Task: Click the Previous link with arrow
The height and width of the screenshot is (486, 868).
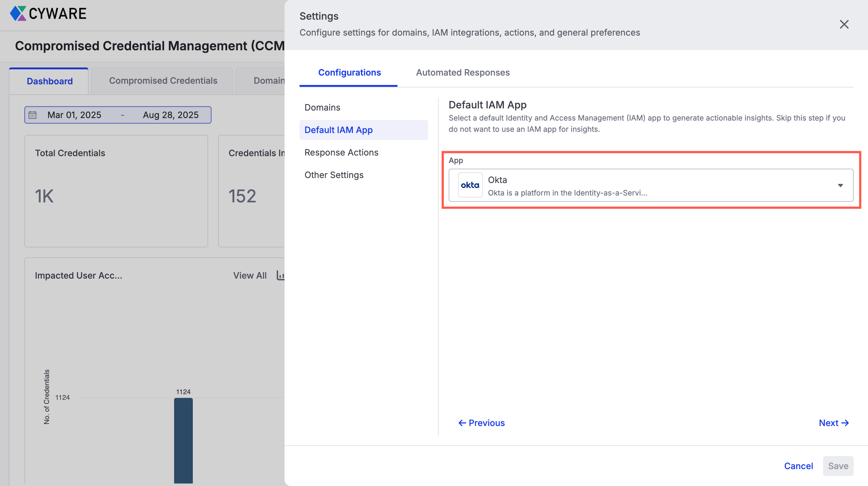Action: [481, 423]
